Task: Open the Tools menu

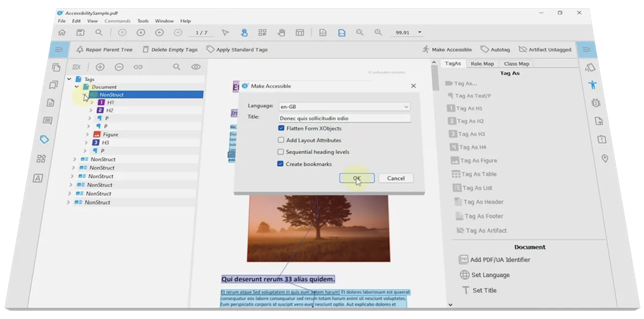Action: click(x=143, y=21)
